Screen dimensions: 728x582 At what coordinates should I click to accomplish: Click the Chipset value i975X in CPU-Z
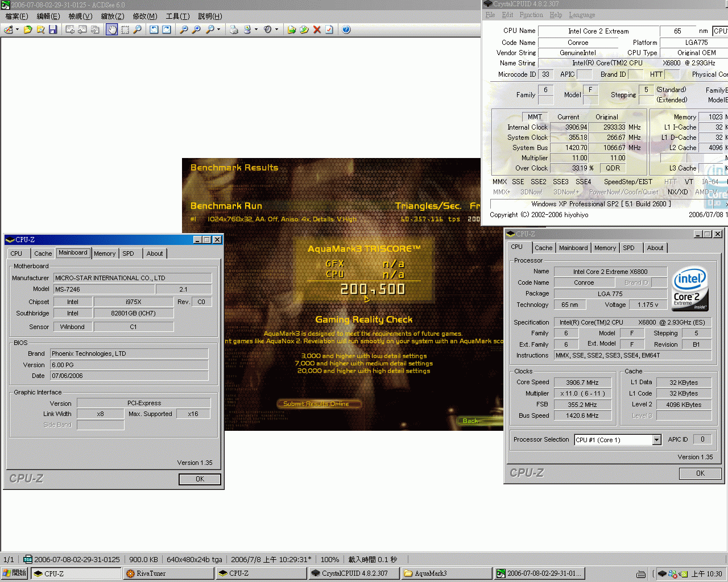134,302
